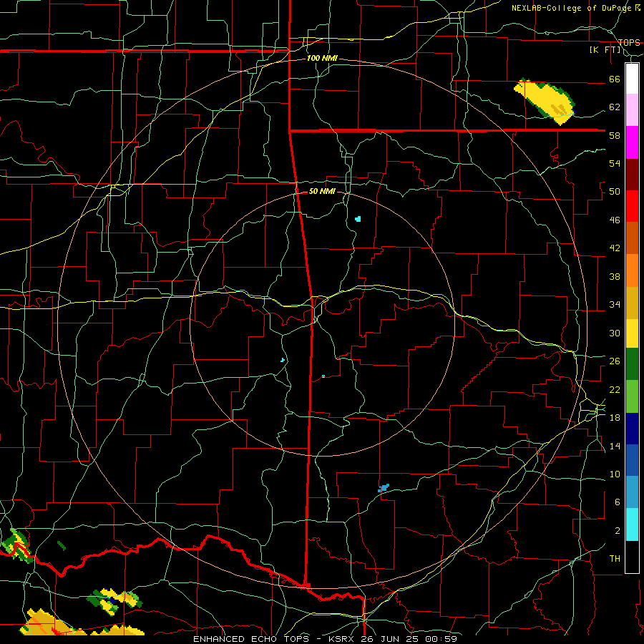This screenshot has height=644, width=644.
Task: Click the dark red swatch beside 54
Action: pos(632,174)
